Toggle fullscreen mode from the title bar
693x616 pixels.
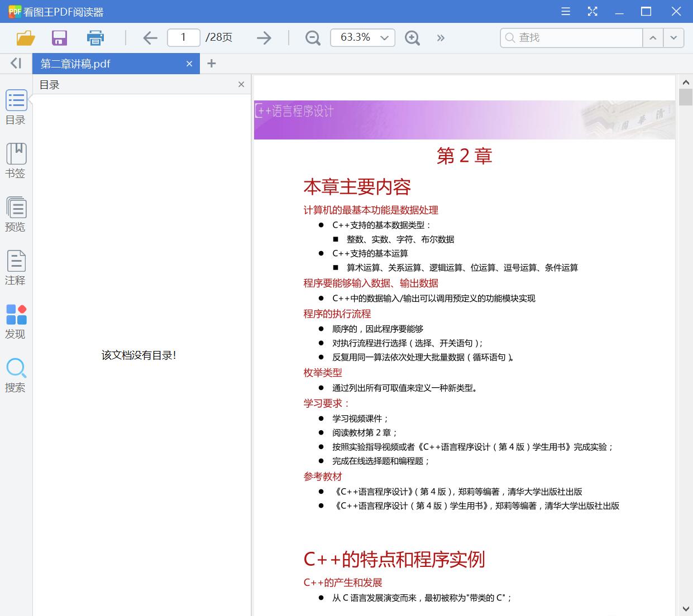pos(592,11)
